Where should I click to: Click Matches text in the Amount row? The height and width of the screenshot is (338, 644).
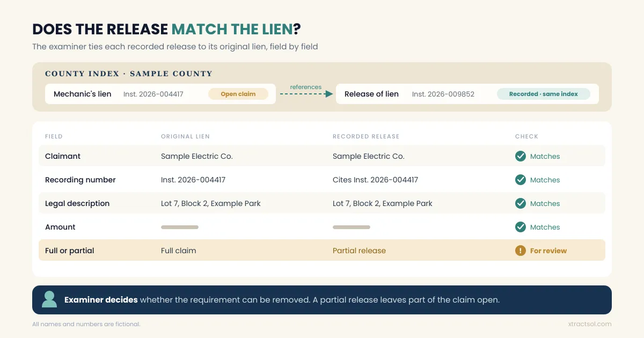pos(545,227)
